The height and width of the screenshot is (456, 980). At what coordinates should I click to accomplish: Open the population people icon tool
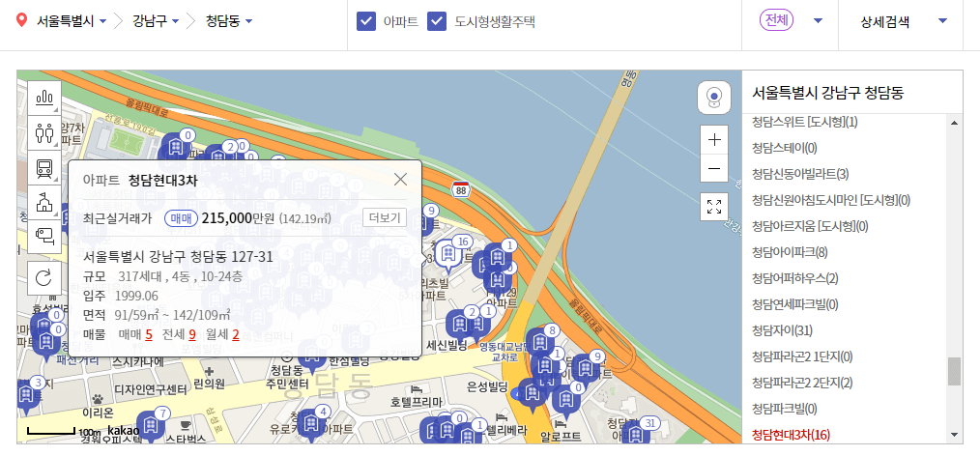click(44, 132)
